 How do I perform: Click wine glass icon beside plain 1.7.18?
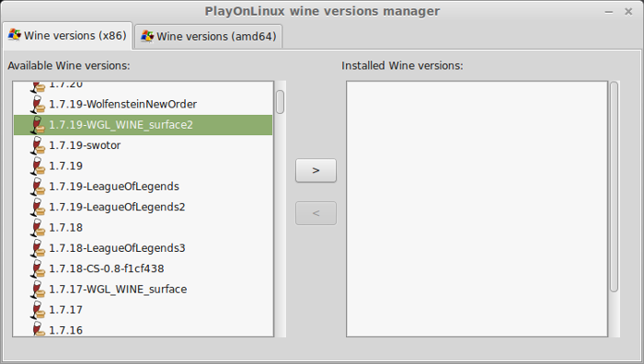(x=38, y=227)
